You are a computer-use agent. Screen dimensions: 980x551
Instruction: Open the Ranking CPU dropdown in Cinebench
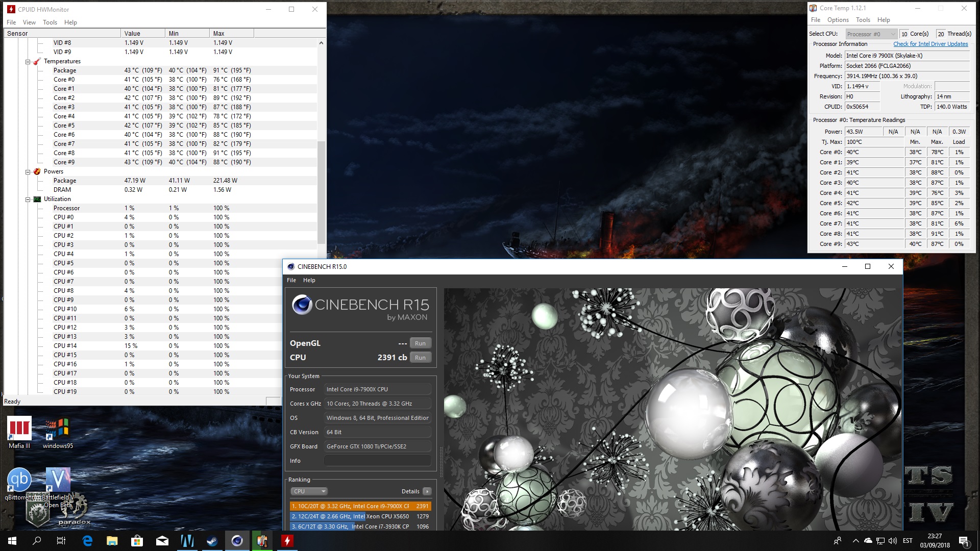pos(309,491)
